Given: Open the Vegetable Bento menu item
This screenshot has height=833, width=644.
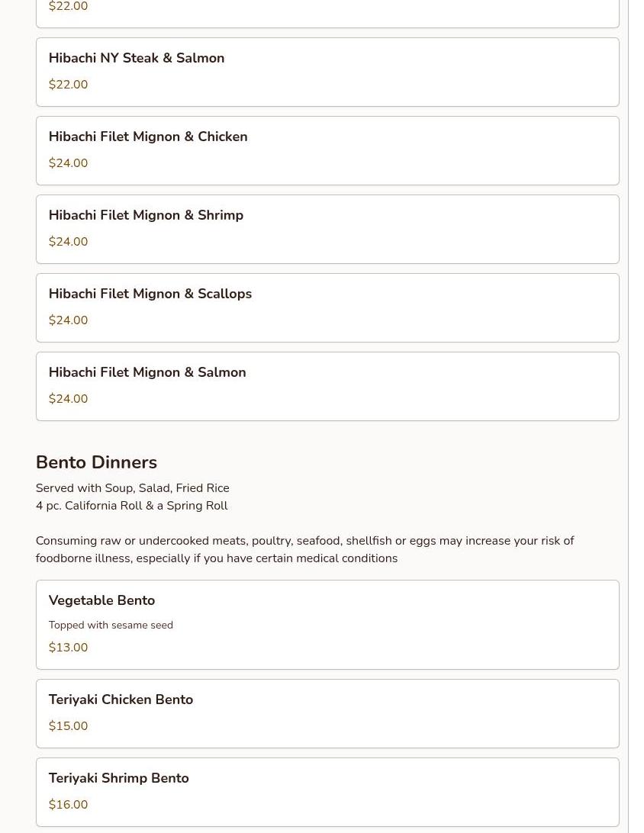Looking at the screenshot, I should pos(327,625).
